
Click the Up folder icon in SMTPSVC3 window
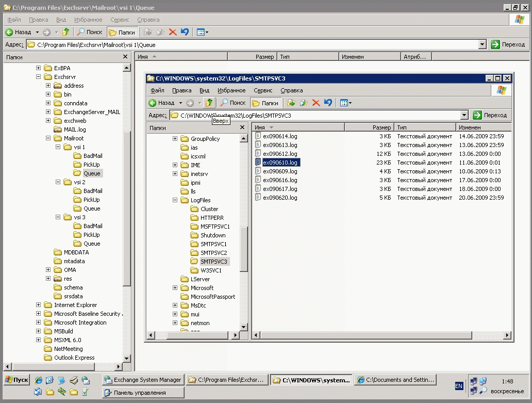[208, 103]
